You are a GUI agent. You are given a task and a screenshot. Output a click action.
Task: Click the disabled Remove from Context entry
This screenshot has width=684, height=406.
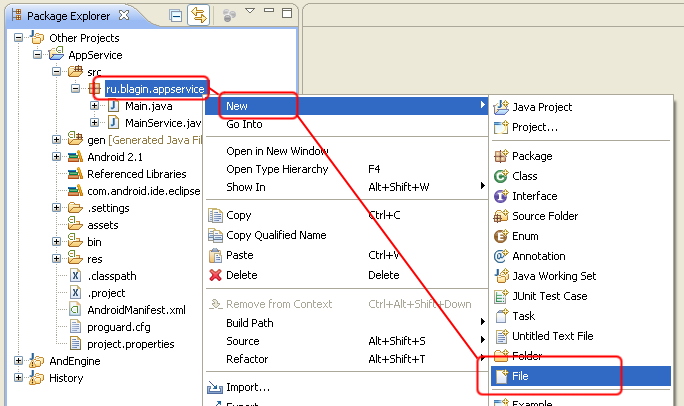click(x=346, y=304)
